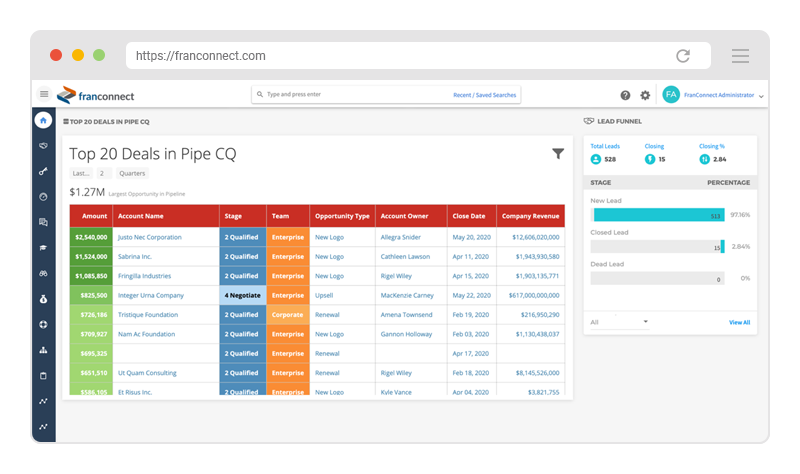The image size is (800, 474).
Task: Click the binoculars icon in the sidebar
Action: click(43, 273)
